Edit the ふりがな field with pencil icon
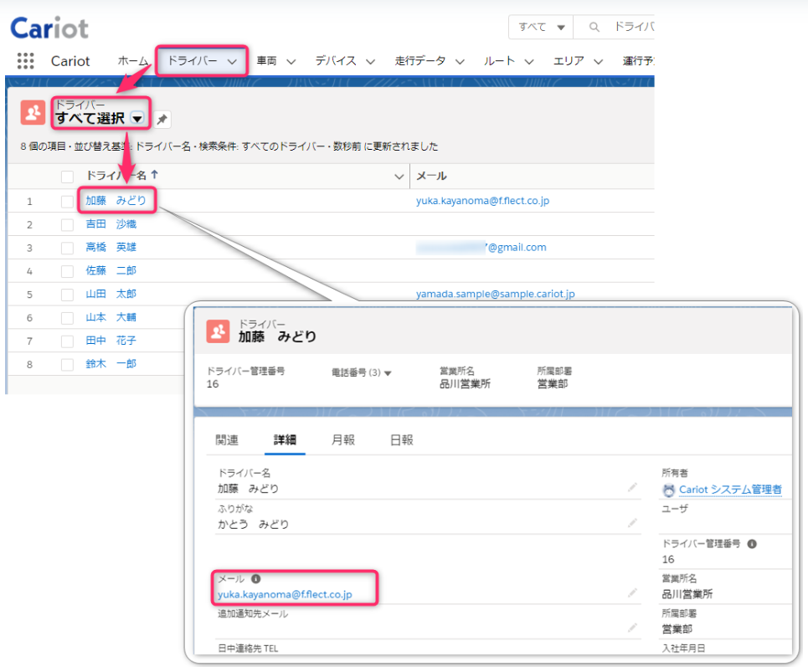This screenshot has width=808, height=672. pos(632,523)
